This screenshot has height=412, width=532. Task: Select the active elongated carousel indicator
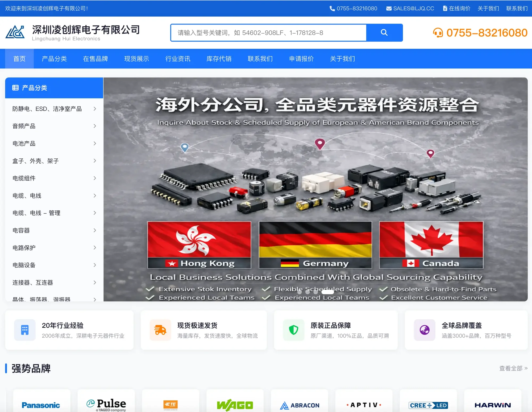click(x=327, y=292)
